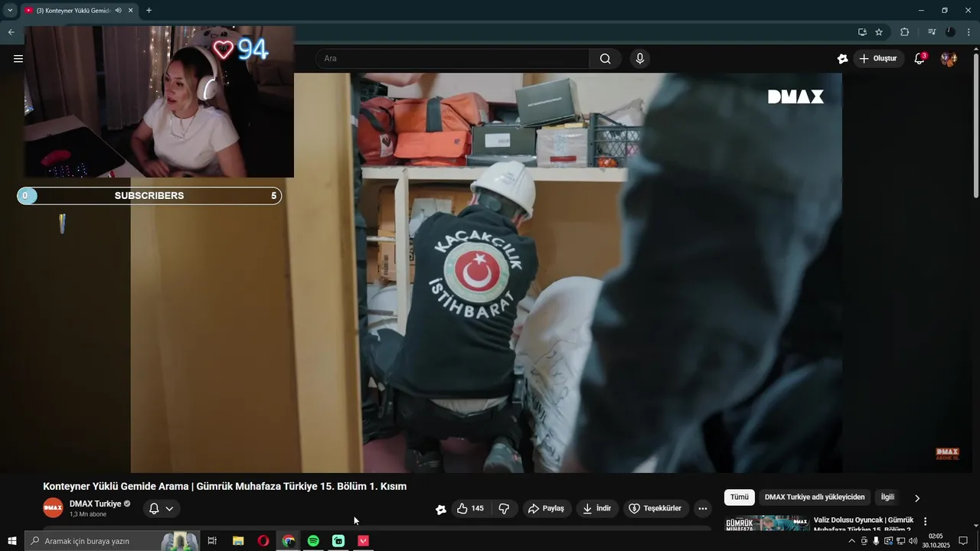
Task: Select the Konteyner Yüklü Gemide browser tab
Action: pos(80,11)
